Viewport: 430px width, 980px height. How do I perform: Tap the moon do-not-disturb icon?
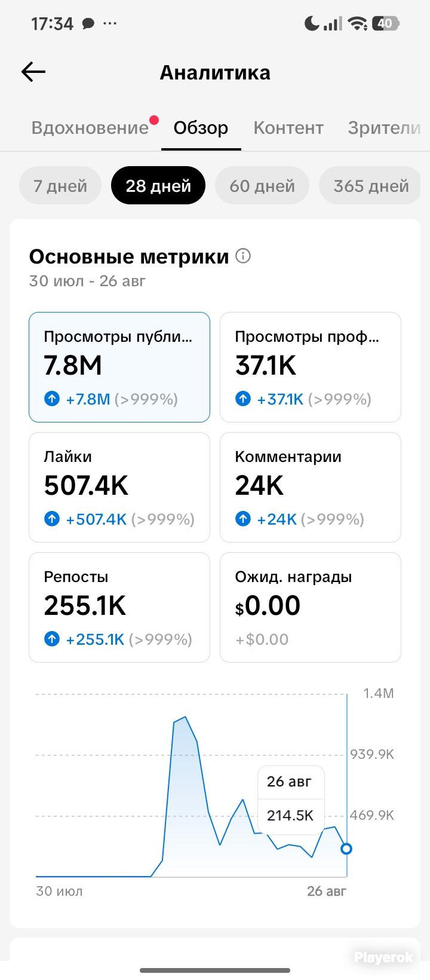(x=312, y=23)
